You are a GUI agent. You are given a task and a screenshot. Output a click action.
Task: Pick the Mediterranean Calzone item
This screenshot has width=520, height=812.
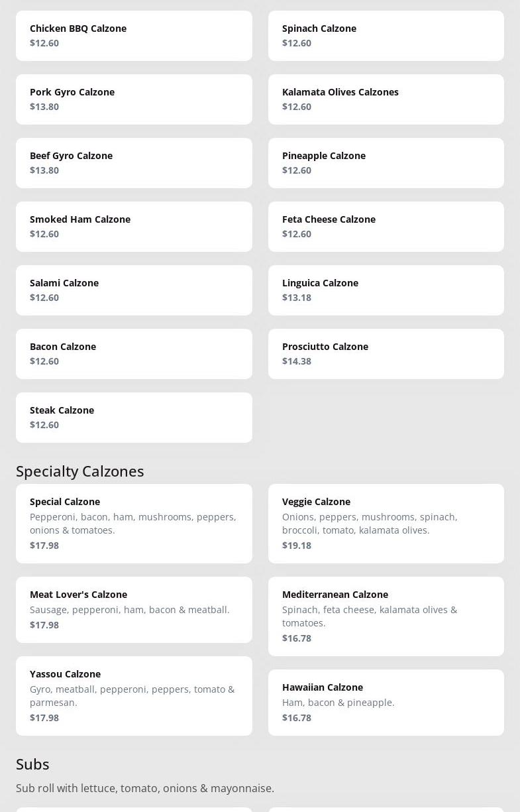tap(386, 616)
